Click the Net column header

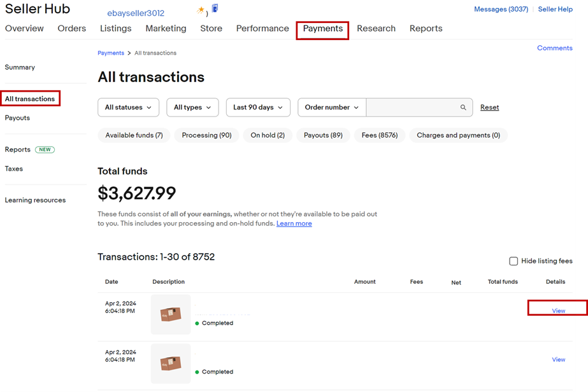pyautogui.click(x=456, y=283)
